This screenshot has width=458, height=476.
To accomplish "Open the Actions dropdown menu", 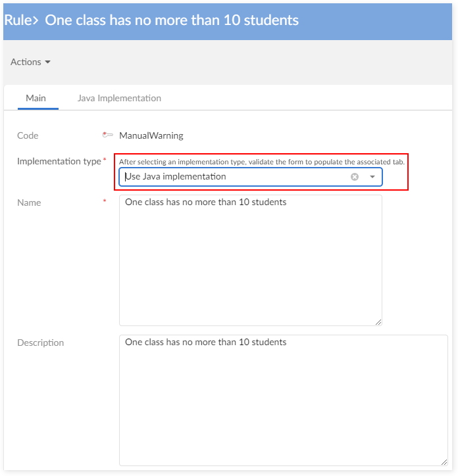I will pos(30,62).
